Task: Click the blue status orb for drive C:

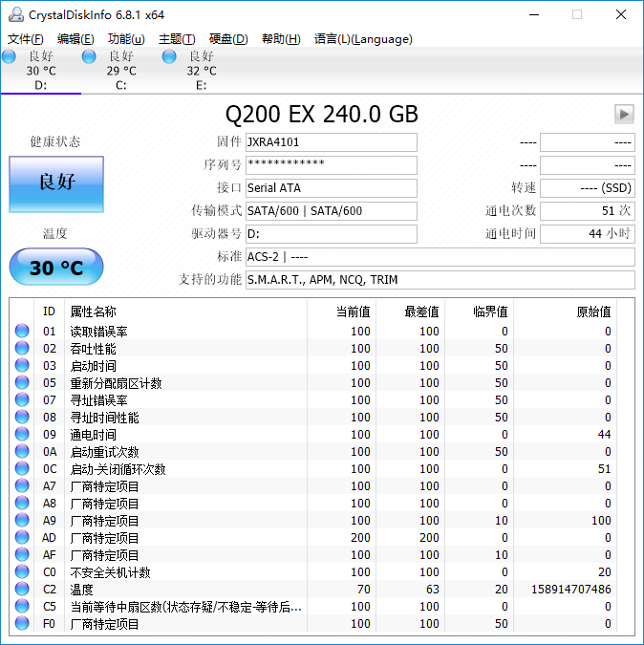Action: 89,56
